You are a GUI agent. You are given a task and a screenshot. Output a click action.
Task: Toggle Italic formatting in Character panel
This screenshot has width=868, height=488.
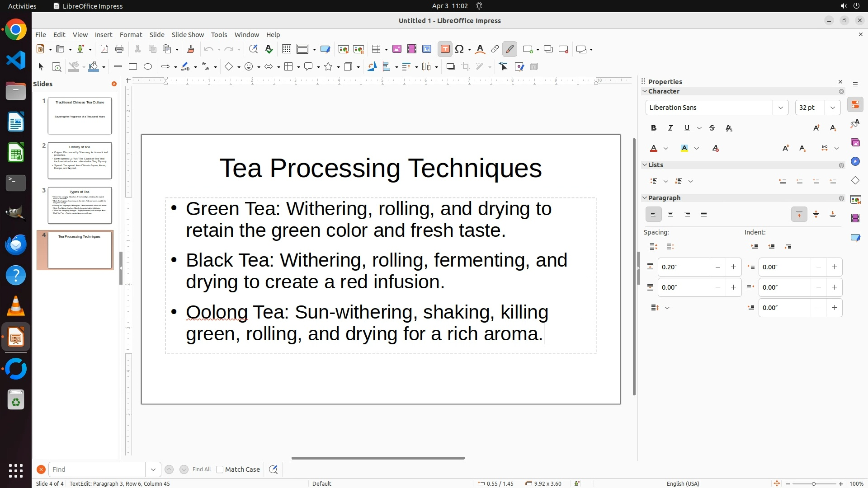click(670, 128)
